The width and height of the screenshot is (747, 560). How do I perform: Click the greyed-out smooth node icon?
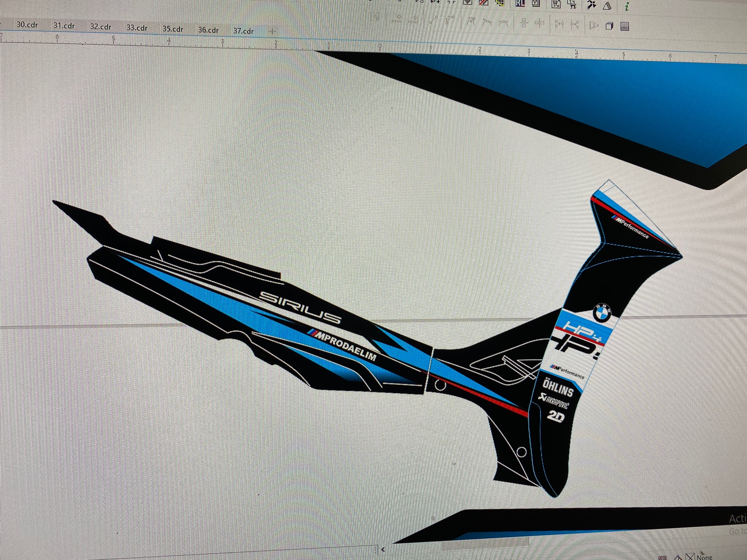coord(487,22)
